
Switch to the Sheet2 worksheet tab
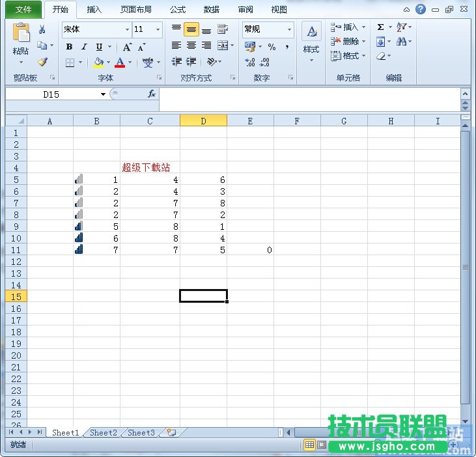(x=104, y=432)
